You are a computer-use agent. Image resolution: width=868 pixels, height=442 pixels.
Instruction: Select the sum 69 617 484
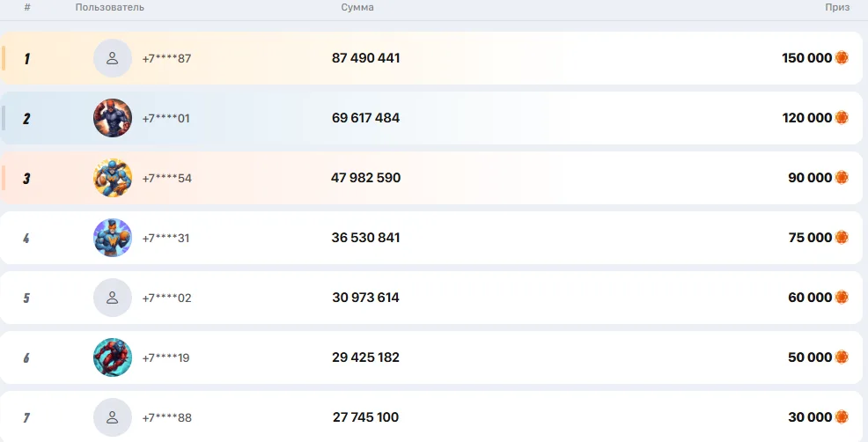click(x=365, y=118)
